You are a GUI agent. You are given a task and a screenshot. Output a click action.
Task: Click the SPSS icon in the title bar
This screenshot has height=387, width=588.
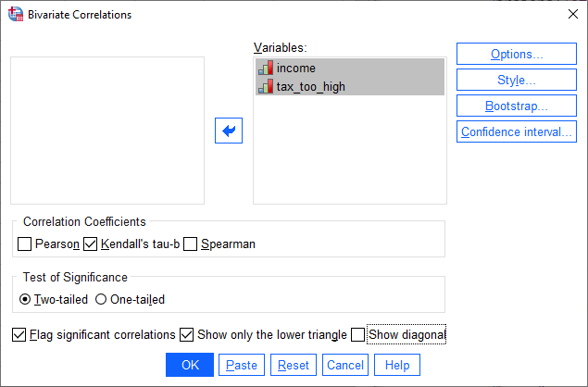16,14
